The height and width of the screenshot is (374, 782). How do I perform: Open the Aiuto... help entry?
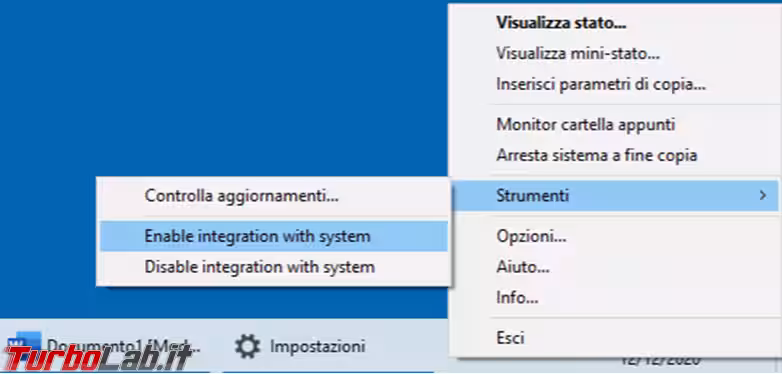[612, 267]
